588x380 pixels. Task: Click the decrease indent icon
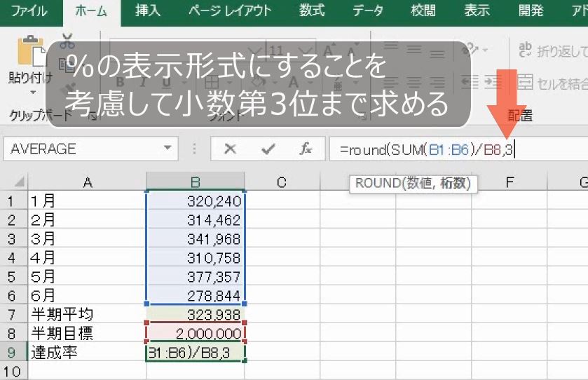click(x=470, y=82)
